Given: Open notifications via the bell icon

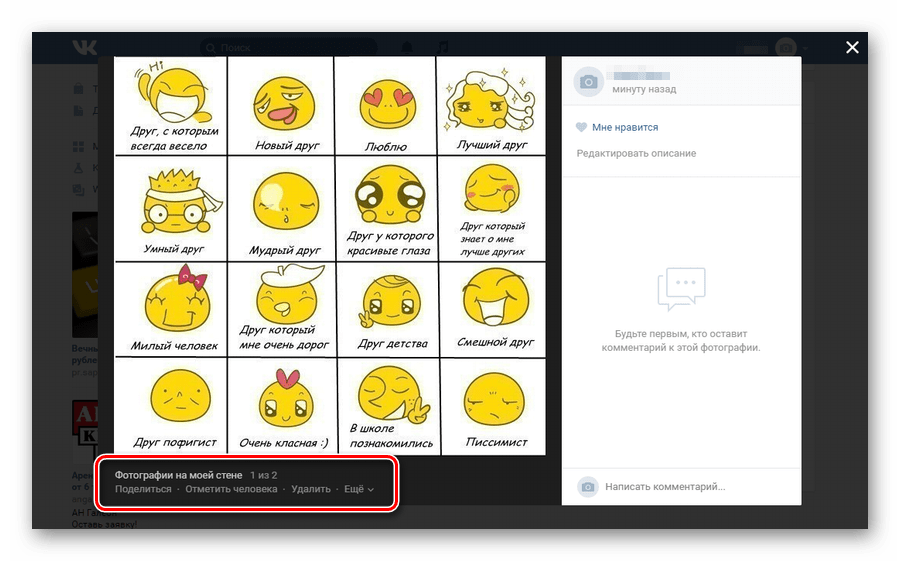Looking at the screenshot, I should click(407, 47).
